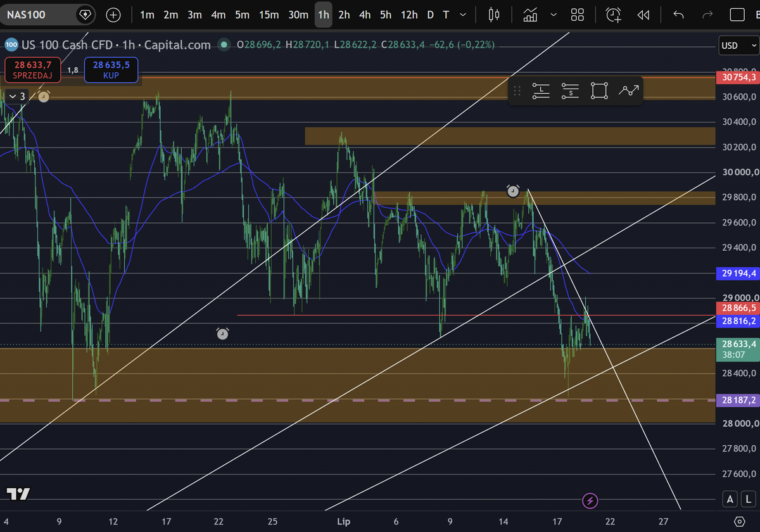
Task: Switch to the 1m timeframe
Action: (x=147, y=15)
